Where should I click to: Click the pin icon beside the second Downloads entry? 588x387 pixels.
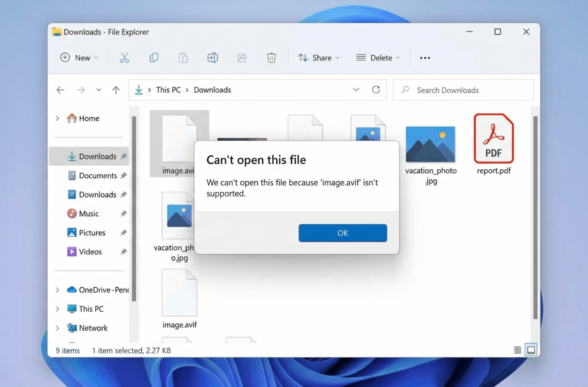tap(123, 195)
